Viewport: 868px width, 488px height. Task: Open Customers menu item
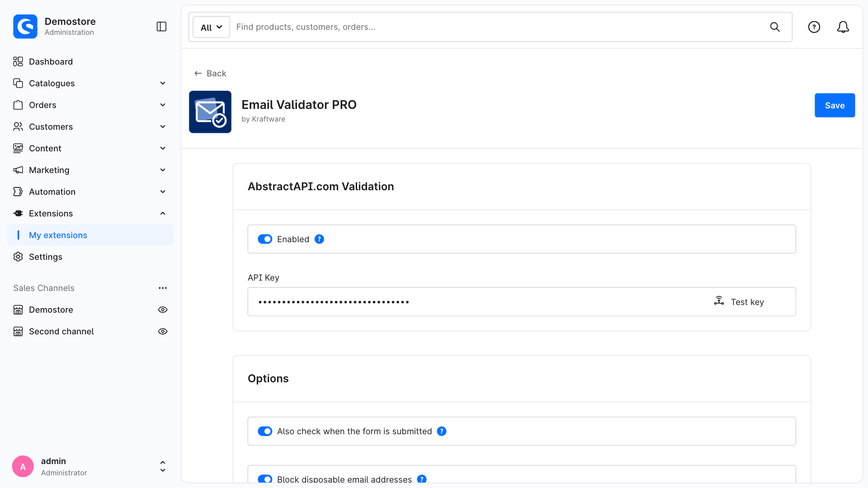[x=90, y=127]
